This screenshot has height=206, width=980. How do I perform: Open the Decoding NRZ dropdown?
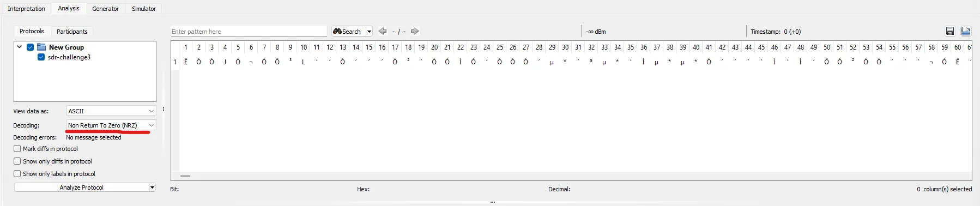click(111, 125)
